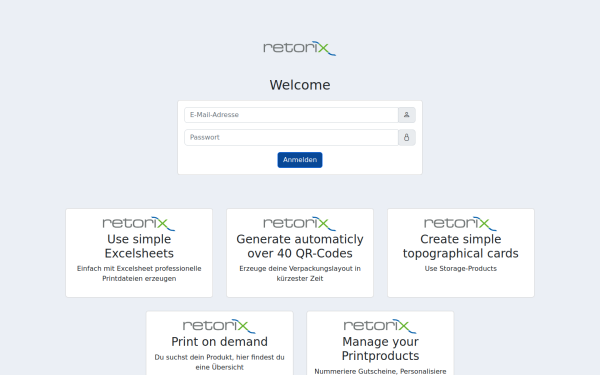The image size is (600, 375).
Task: Click 'Use Storage-Products' text
Action: click(461, 269)
